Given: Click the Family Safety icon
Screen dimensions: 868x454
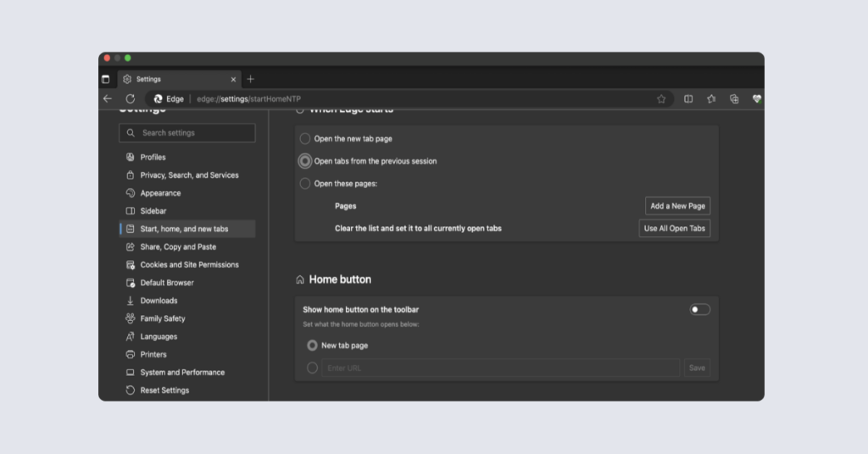Looking at the screenshot, I should click(130, 318).
